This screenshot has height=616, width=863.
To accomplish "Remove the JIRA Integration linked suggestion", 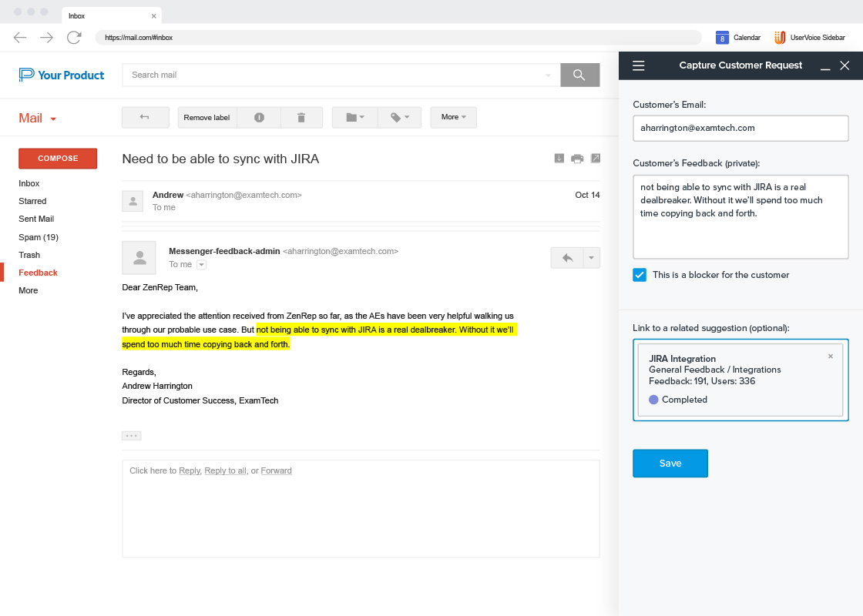I will click(831, 357).
